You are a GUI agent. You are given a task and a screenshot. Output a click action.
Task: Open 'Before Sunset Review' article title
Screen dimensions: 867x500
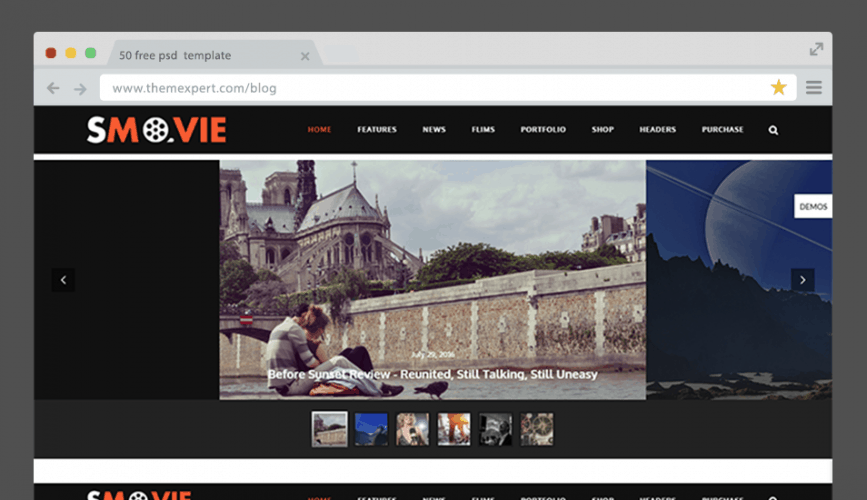coord(432,374)
